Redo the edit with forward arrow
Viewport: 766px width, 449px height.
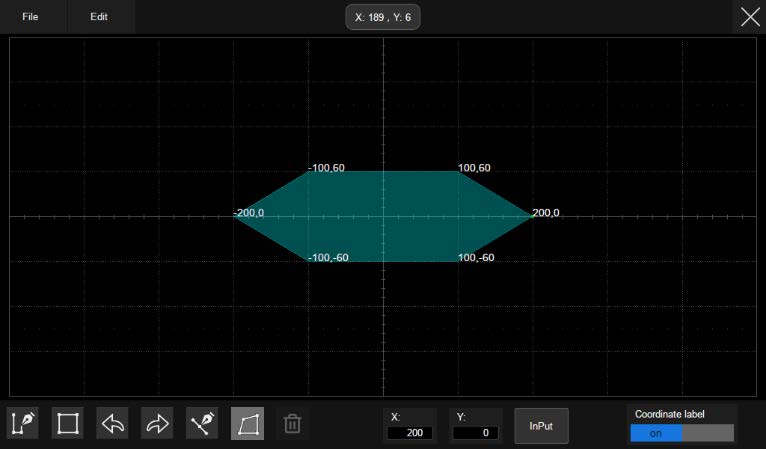point(157,423)
